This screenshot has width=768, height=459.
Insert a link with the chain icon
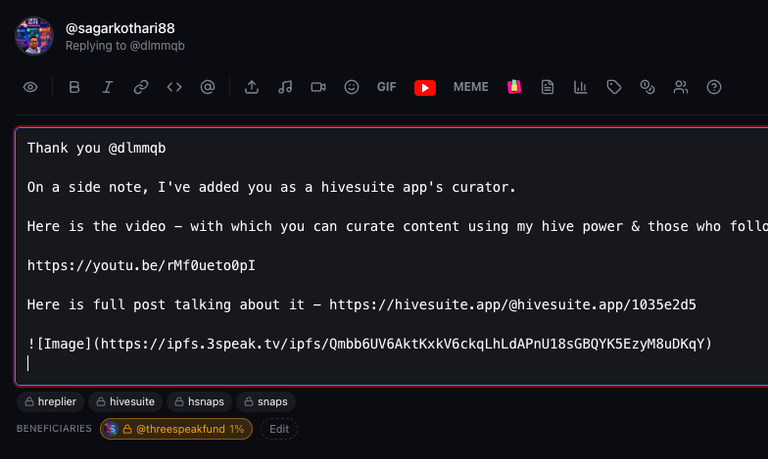[x=141, y=87]
